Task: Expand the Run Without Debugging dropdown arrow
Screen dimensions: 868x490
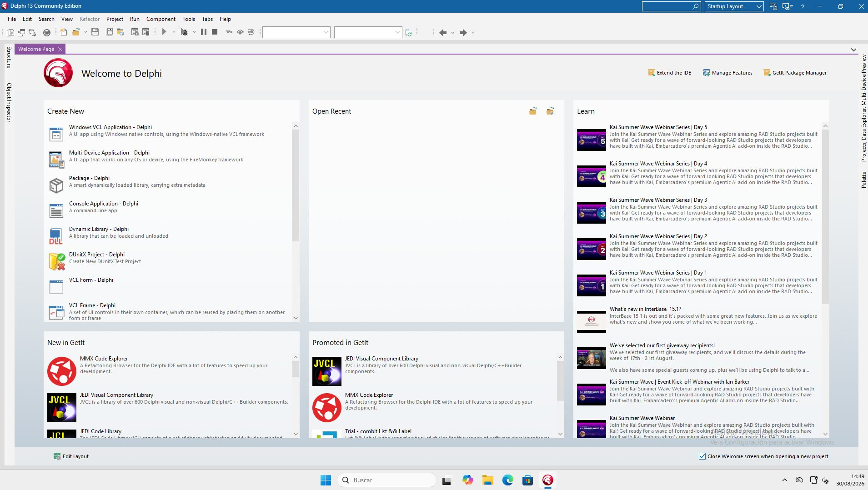Action: click(x=194, y=32)
